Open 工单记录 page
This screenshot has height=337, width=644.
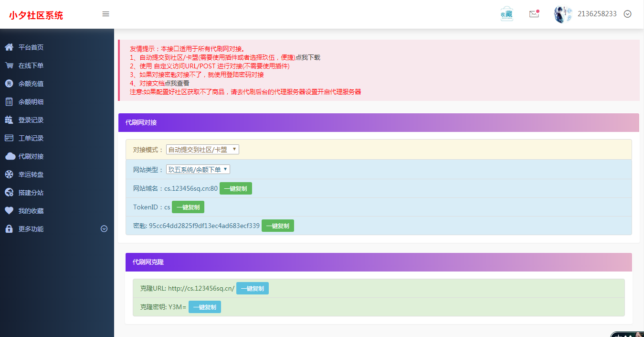31,138
